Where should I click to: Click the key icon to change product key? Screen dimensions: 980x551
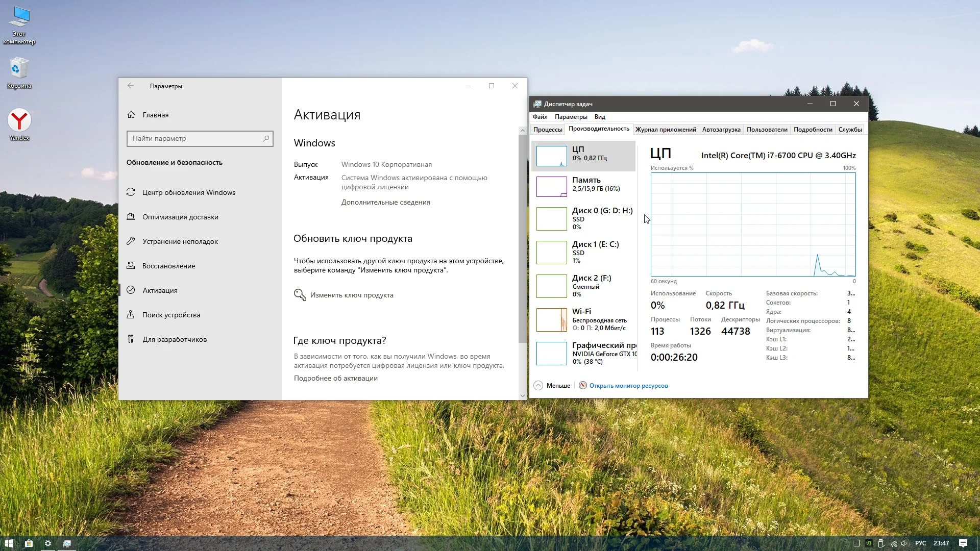300,295
